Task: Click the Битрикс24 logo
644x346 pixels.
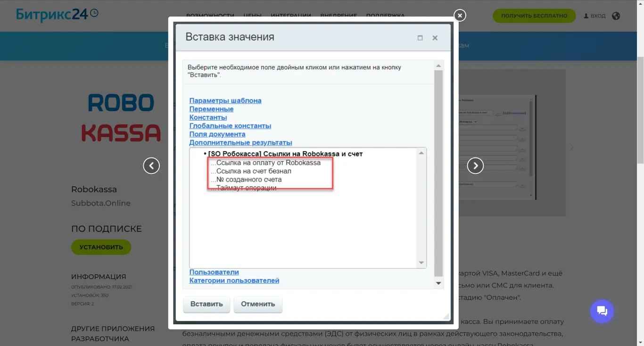Action: [x=57, y=14]
